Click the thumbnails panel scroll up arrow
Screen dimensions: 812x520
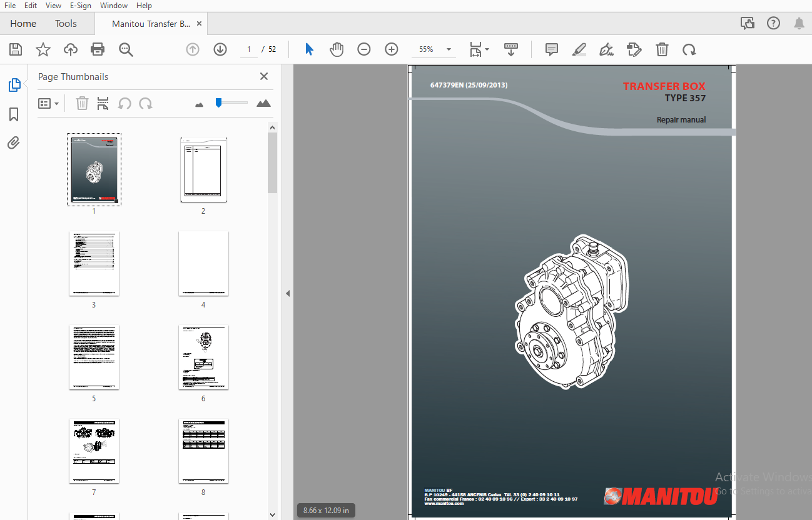[x=272, y=127]
